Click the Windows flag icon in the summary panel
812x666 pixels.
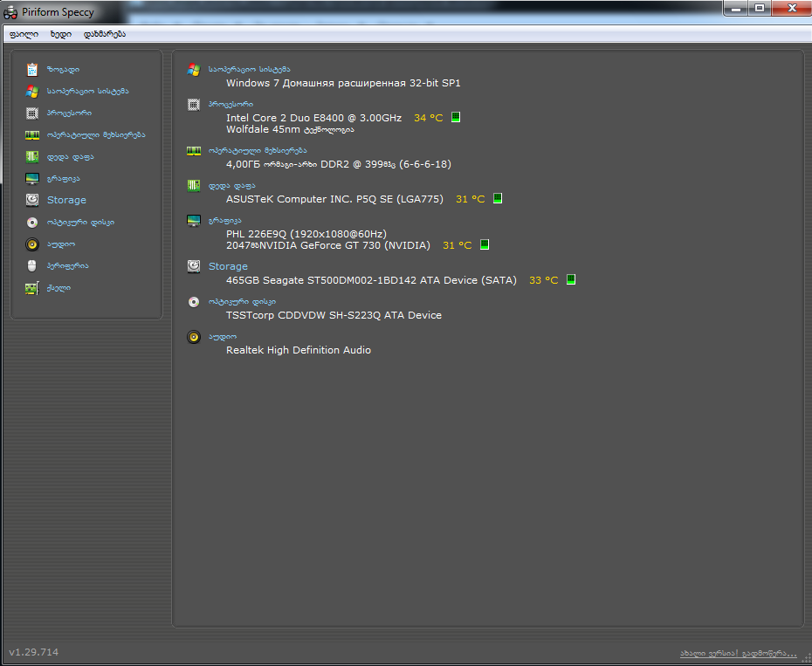(x=194, y=70)
